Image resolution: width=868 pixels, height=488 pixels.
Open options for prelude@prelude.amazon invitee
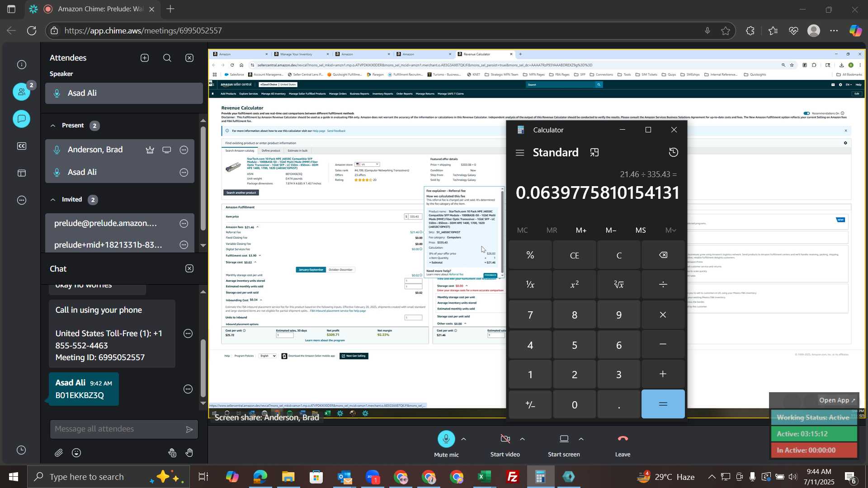[184, 223]
